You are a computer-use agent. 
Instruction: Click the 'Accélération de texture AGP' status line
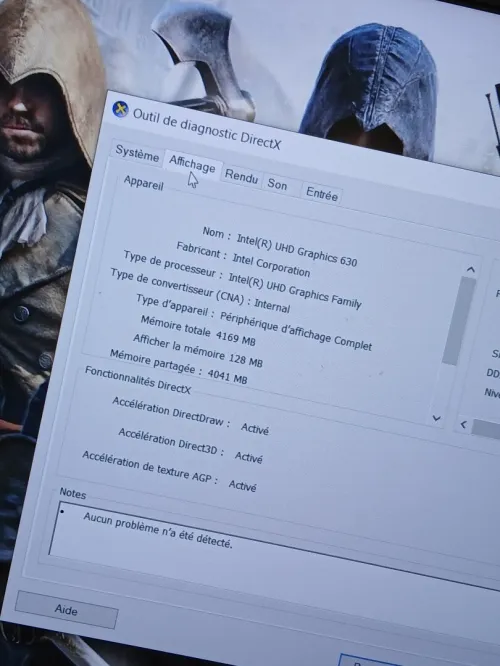coord(169,471)
